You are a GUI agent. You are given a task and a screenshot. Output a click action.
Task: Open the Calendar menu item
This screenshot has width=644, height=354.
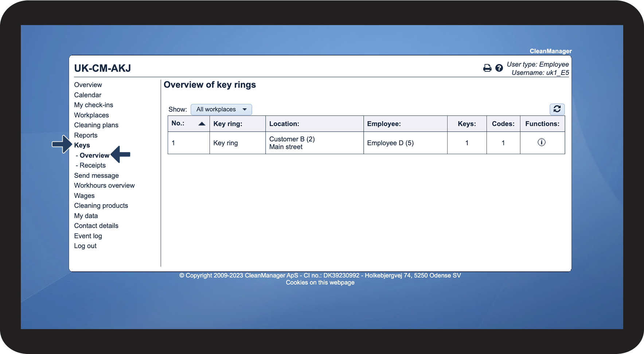(x=88, y=95)
